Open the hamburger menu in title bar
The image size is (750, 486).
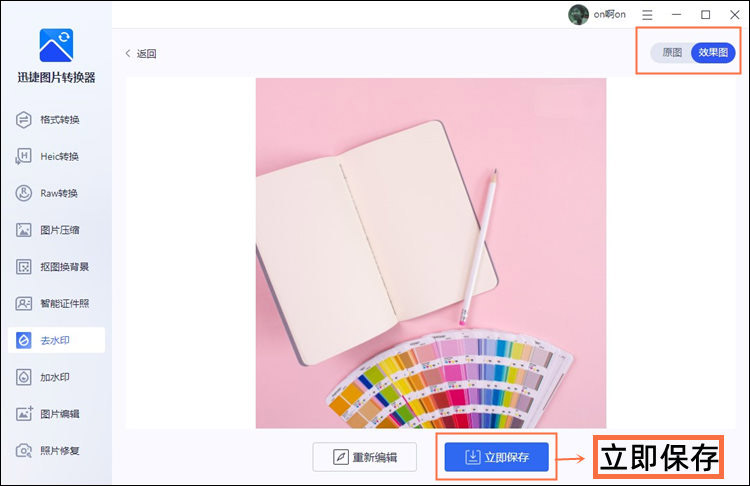647,15
